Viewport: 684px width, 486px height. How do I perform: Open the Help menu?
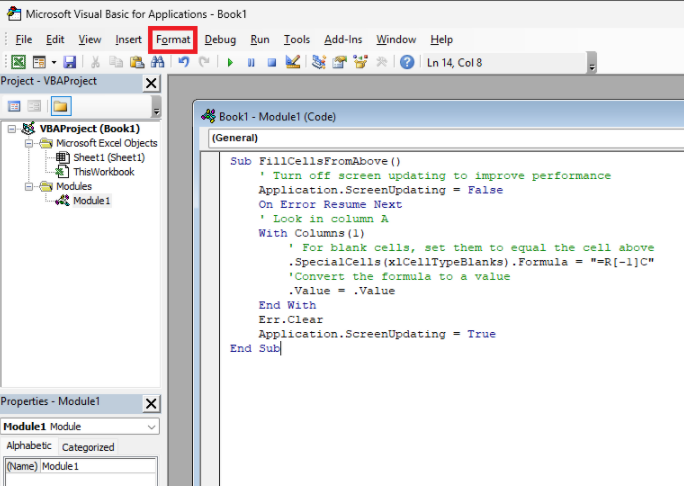pyautogui.click(x=441, y=40)
